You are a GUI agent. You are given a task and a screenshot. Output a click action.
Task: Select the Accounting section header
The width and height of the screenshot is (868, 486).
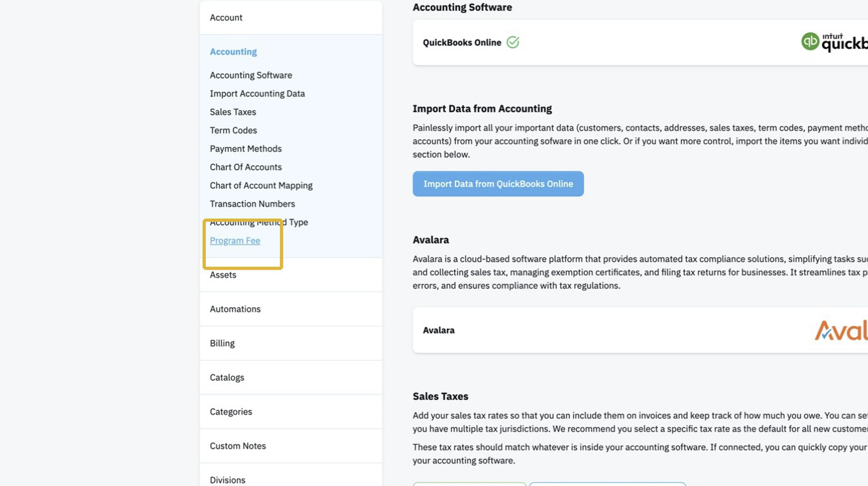tap(233, 52)
